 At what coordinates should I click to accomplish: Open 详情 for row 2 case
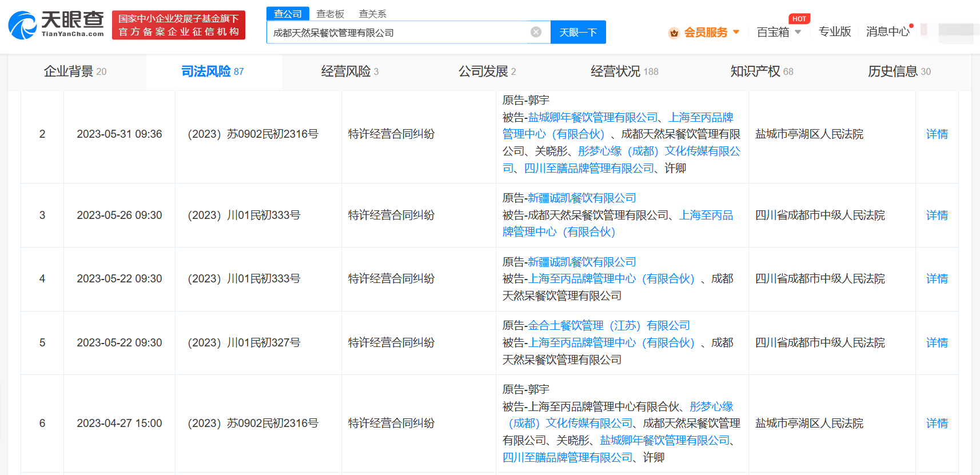937,134
